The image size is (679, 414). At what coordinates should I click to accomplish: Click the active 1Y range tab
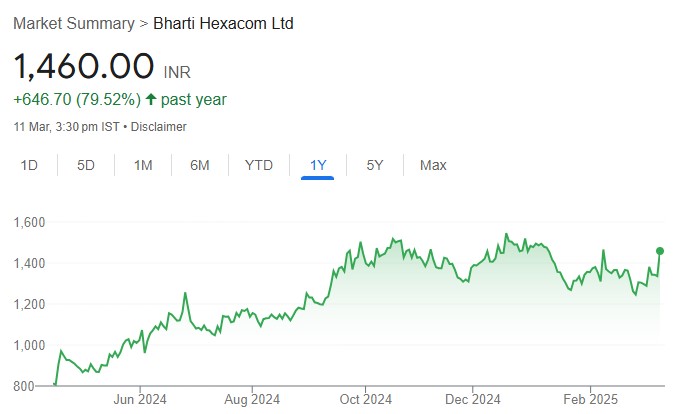coord(317,165)
